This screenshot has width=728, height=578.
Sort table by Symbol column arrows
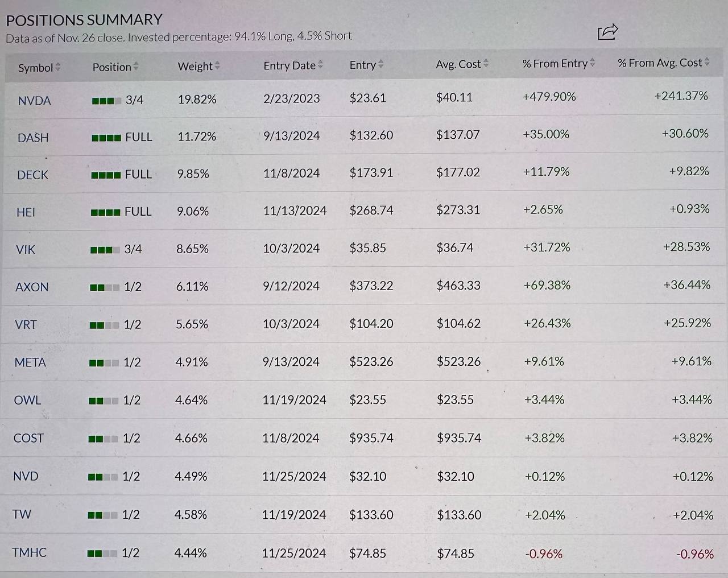[58, 67]
